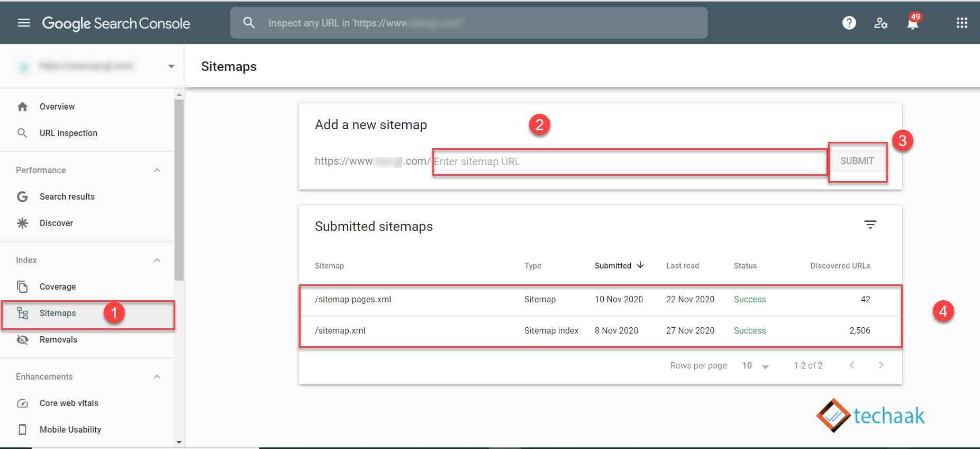
Task: Open Mobile Usability report
Action: tap(87, 429)
